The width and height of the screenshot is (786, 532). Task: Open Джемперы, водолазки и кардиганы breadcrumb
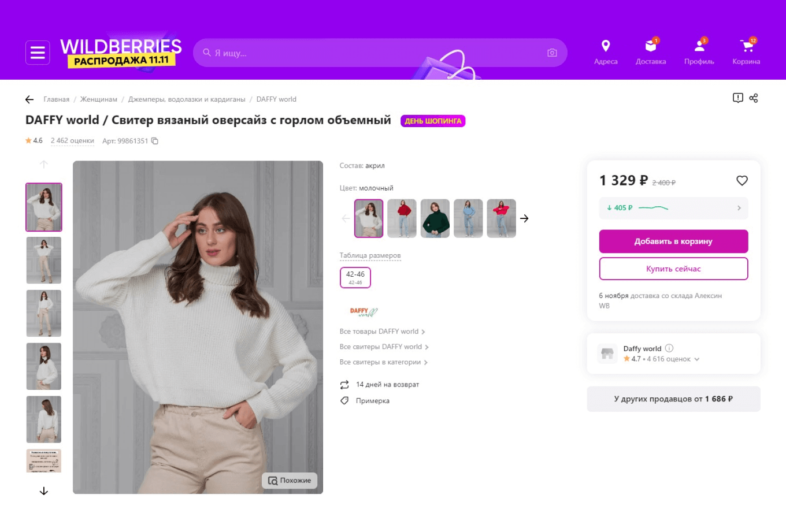(x=187, y=99)
